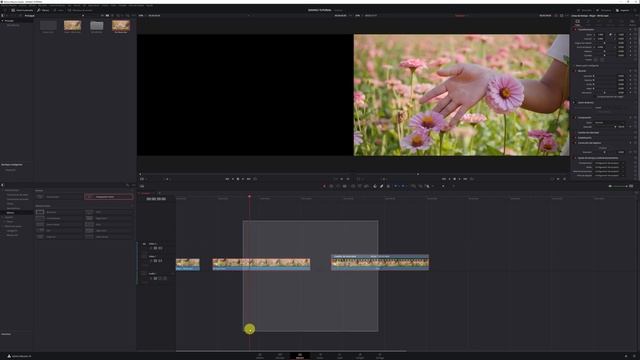The width and height of the screenshot is (640, 360).
Task: Open the timeline viewer zoom percentage dropdown
Action: point(358,16)
